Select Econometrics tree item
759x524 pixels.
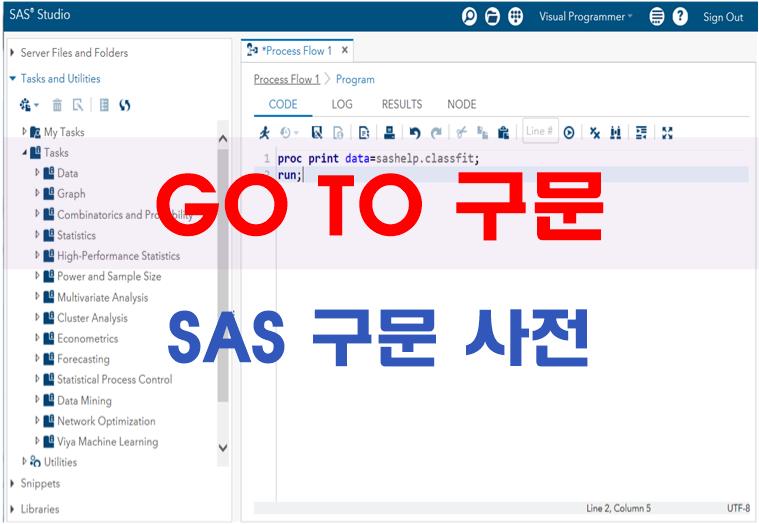(87, 338)
